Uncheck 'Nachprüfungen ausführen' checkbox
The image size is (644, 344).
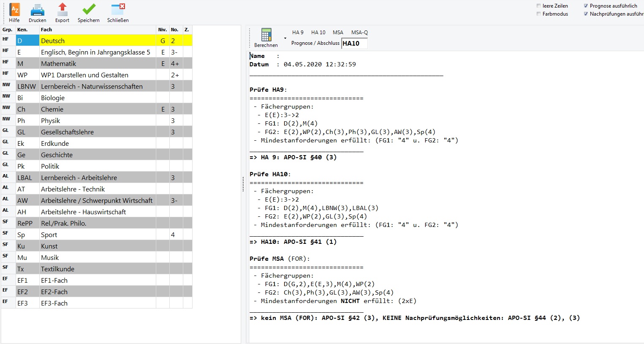[x=586, y=14]
